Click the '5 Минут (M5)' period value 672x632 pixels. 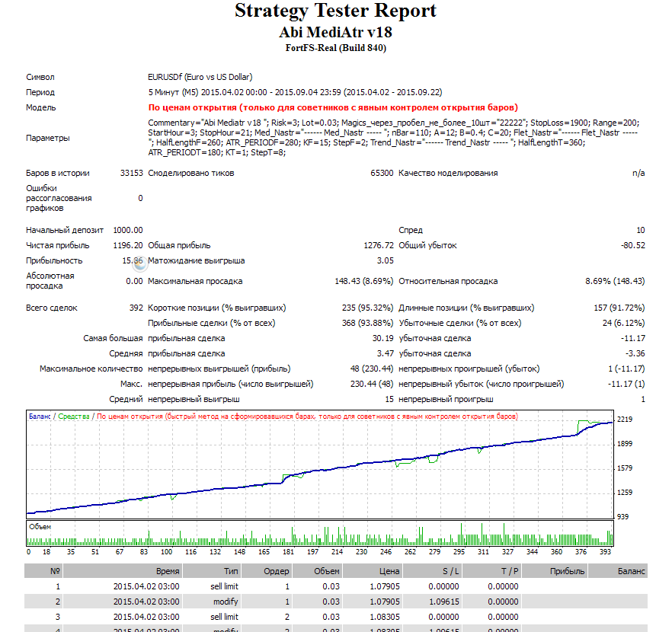[174, 92]
